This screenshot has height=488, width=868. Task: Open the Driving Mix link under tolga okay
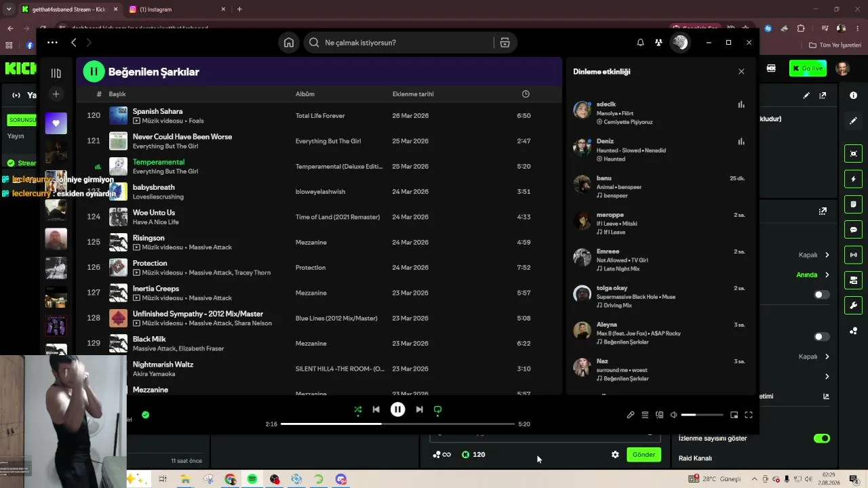[x=618, y=306]
